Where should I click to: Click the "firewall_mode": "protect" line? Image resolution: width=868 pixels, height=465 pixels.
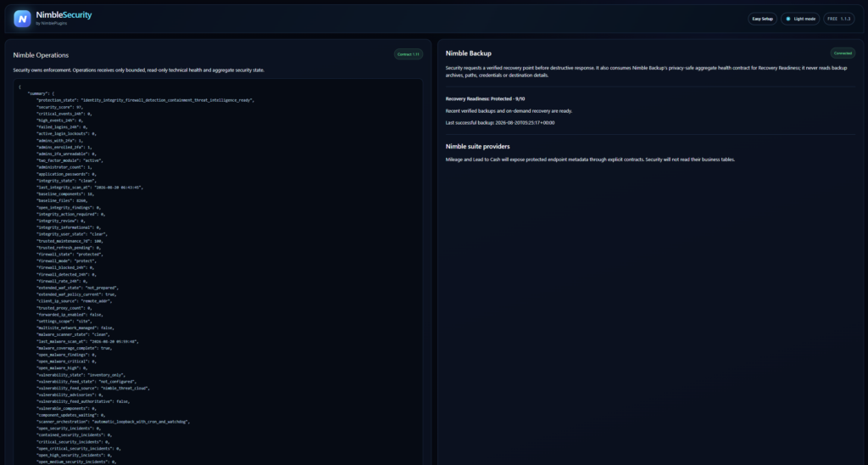point(66,261)
